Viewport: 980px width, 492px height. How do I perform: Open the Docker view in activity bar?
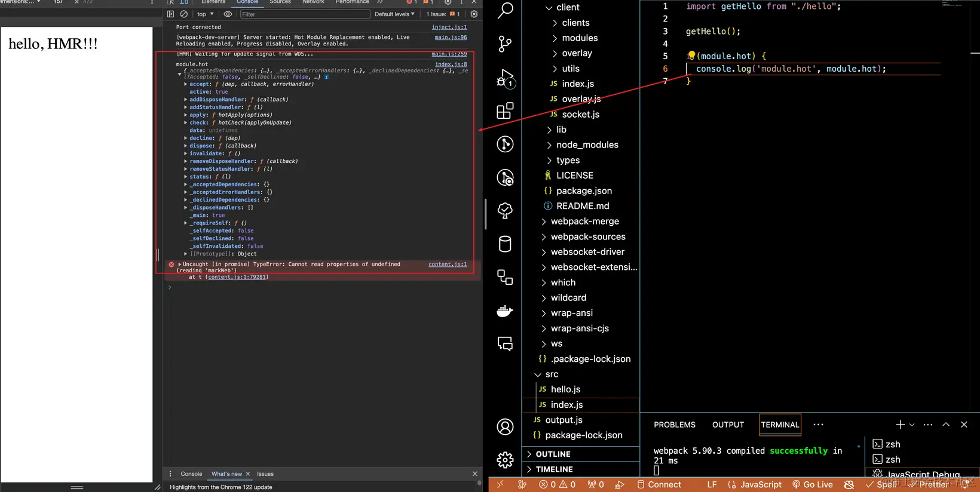(x=506, y=310)
